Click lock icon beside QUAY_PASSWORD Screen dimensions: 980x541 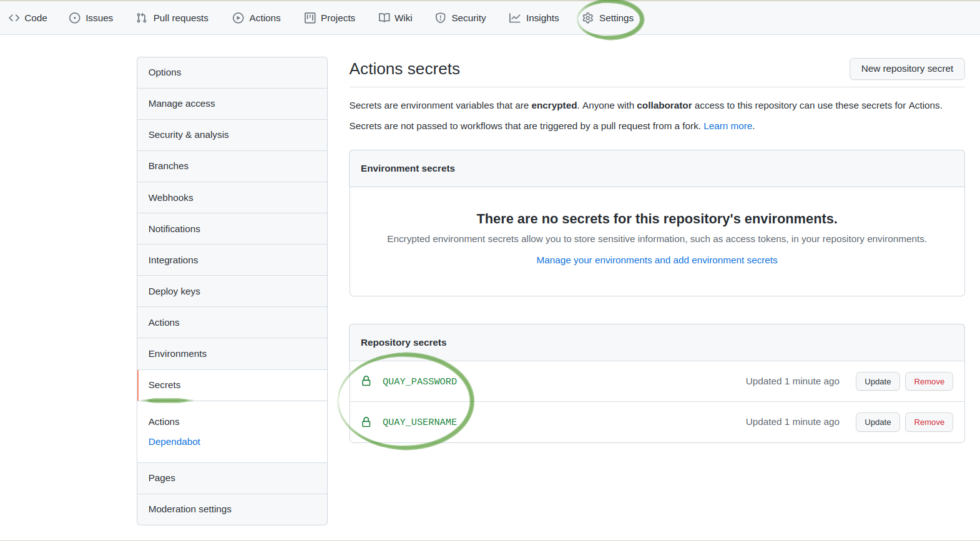[x=366, y=381]
